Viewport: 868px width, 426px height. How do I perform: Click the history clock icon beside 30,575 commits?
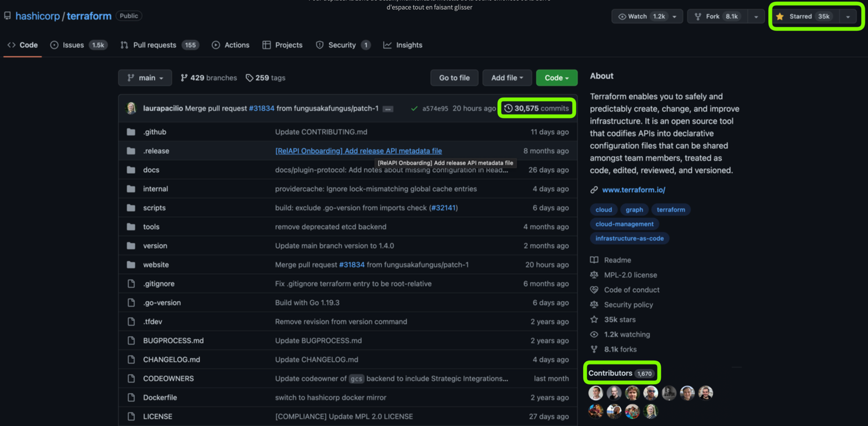[x=508, y=108]
